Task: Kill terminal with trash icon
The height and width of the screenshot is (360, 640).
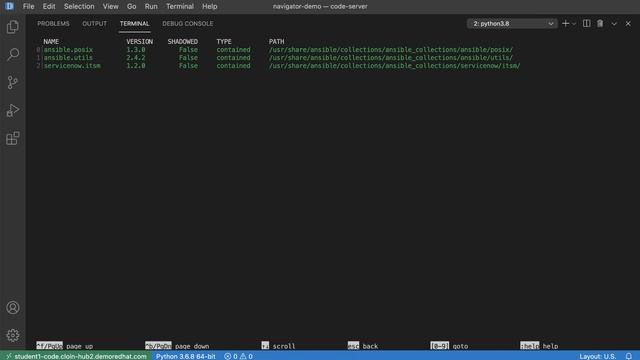Action: click(x=600, y=24)
